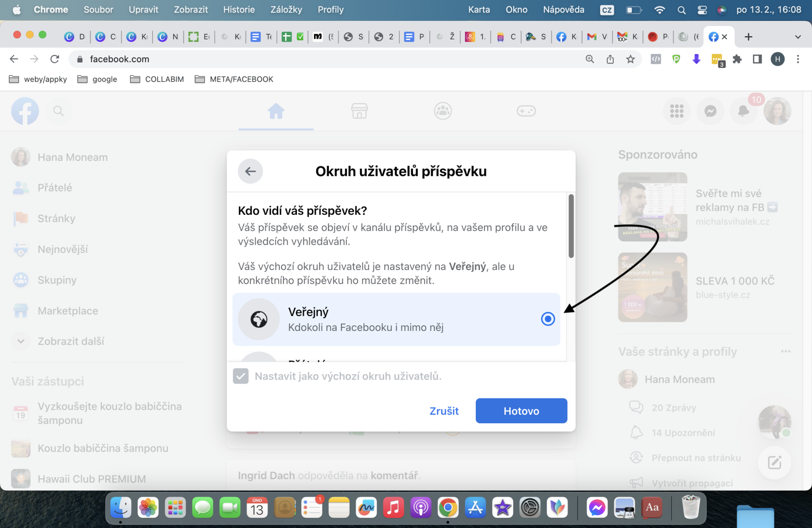Screen dimensions: 812x528
Task: Click the globe icon next to Veřejný
Action: pyautogui.click(x=259, y=319)
